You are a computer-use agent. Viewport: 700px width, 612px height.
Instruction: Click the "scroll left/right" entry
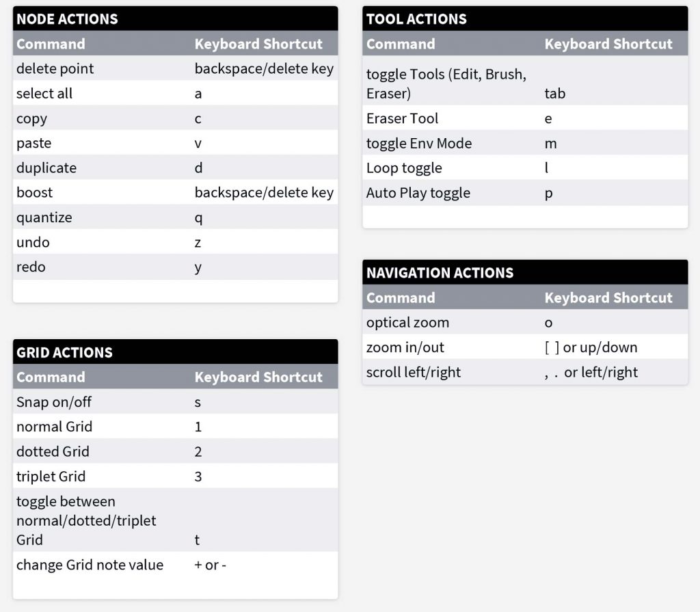point(414,372)
